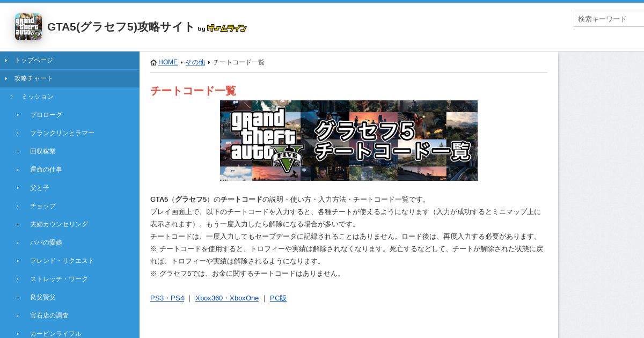Click the Gameline brand logo
The image size is (644, 338).
(226, 28)
